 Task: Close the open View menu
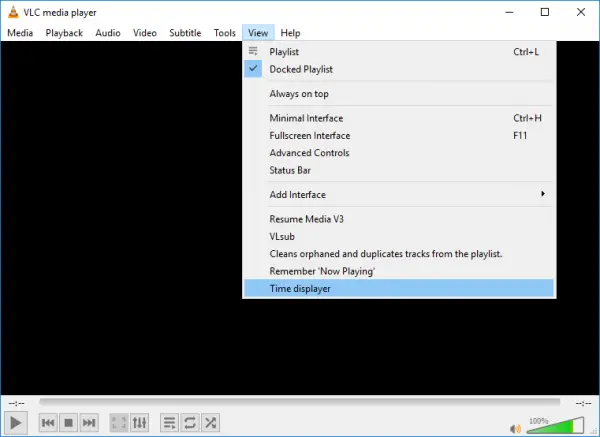click(x=258, y=33)
